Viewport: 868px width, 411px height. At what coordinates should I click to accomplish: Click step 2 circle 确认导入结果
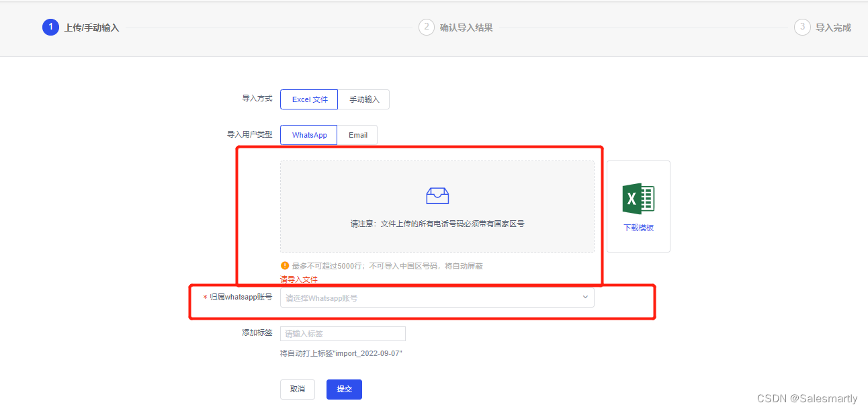(426, 27)
